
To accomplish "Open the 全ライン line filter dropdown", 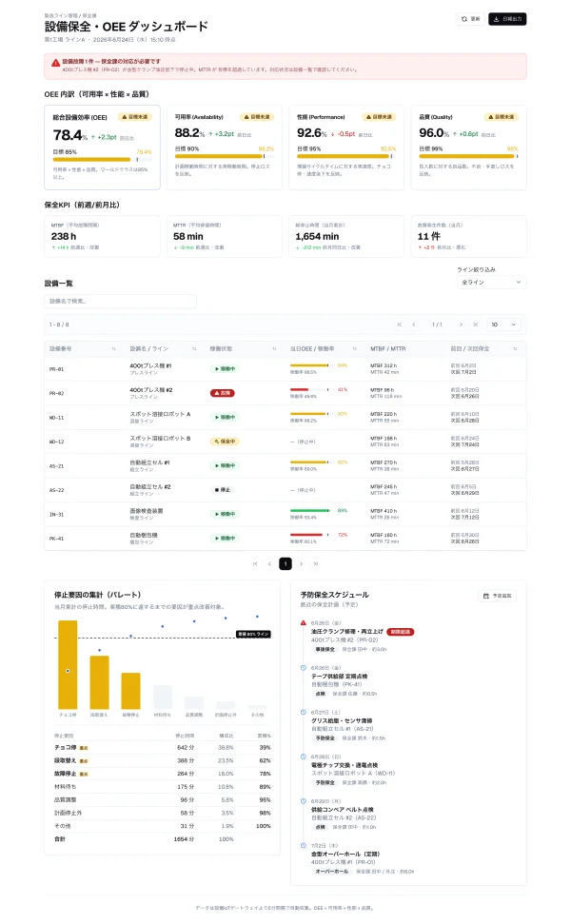I will [x=491, y=283].
